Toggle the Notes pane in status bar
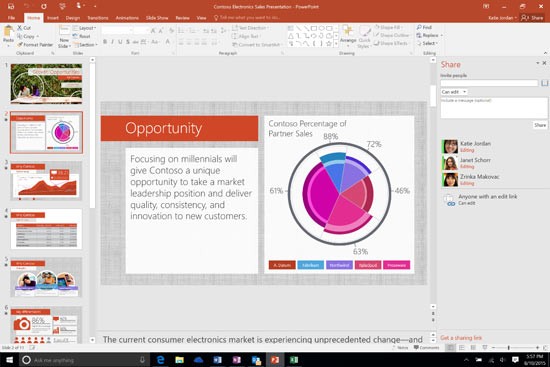 click(400, 347)
